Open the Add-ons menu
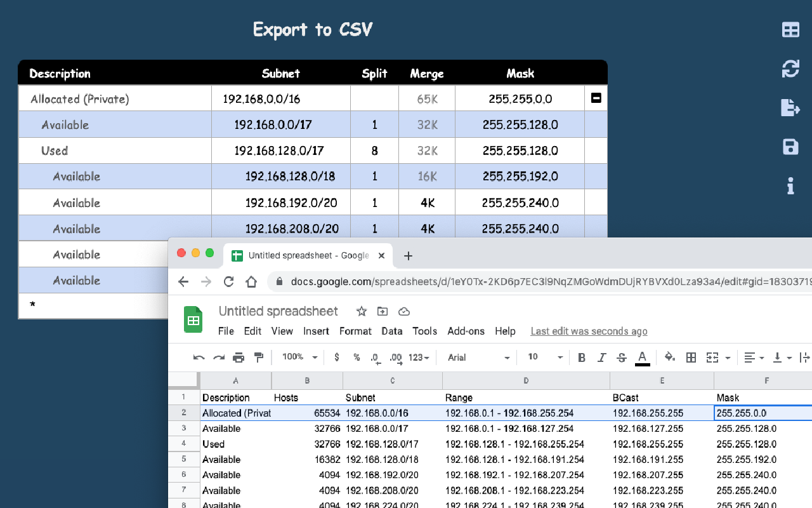Viewport: 812px width, 508px height. point(466,331)
